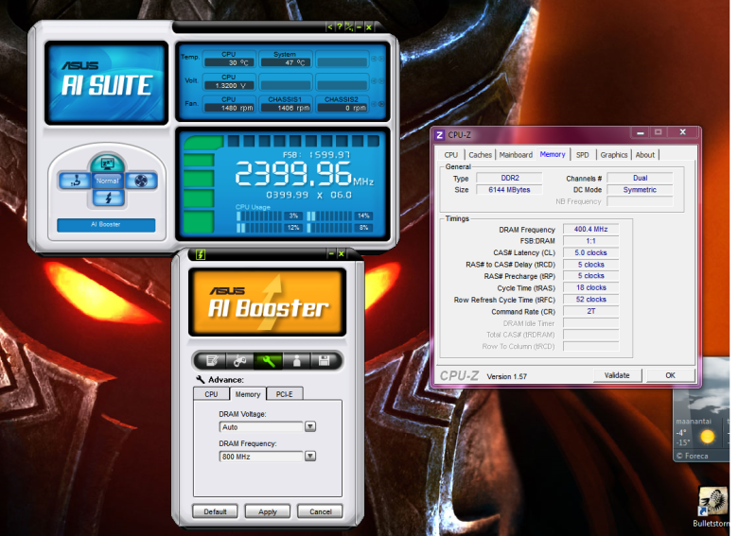756x536 pixels.
Task: Open AI Gear joystick icon in AI Suite
Action: [x=75, y=182]
